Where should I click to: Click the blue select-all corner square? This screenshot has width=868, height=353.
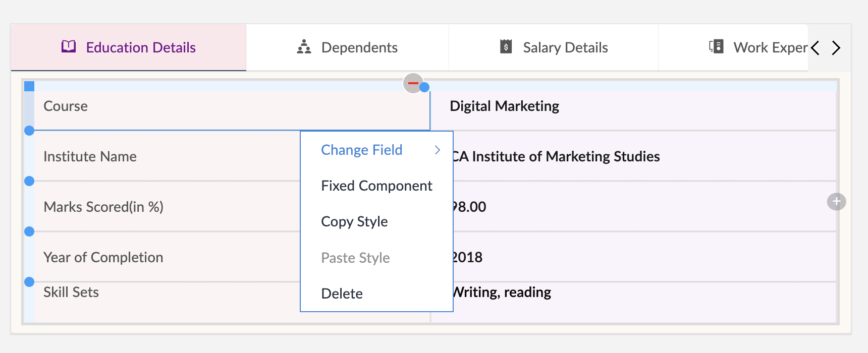(29, 86)
